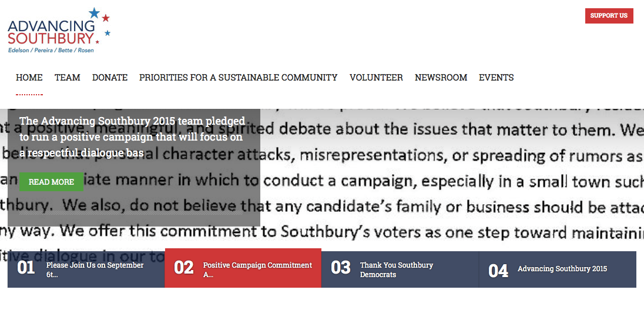Select Donate in the navigation bar
The image size is (644, 313).
click(110, 78)
